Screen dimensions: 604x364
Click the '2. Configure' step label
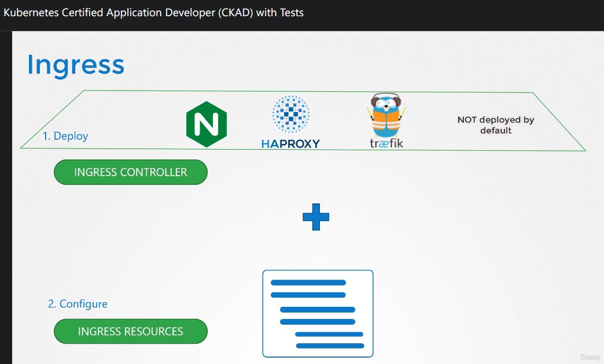point(78,304)
